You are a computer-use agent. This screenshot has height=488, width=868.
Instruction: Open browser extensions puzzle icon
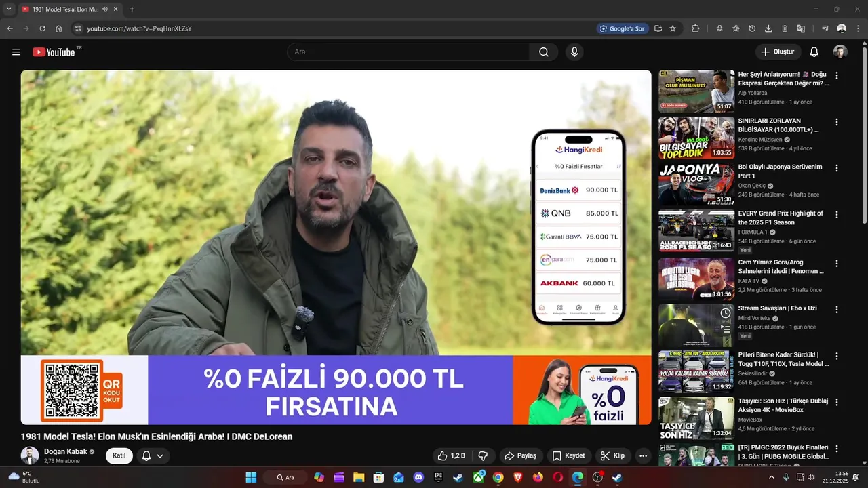point(696,28)
